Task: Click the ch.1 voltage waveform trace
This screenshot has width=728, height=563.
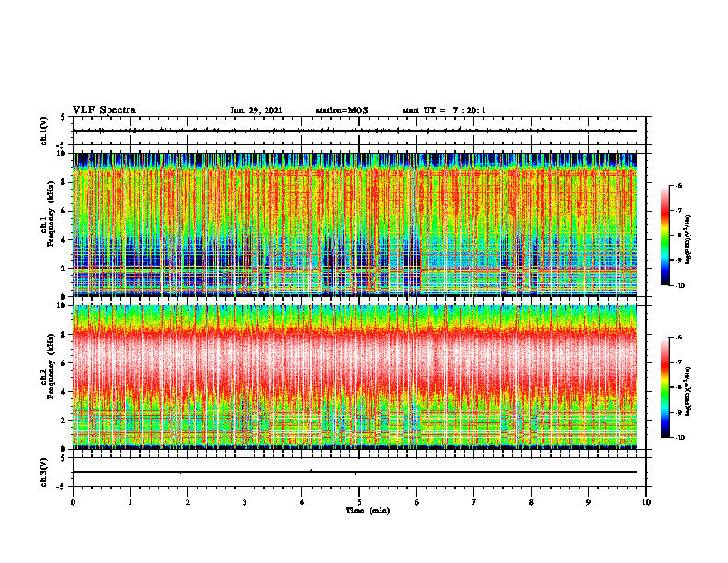Action: pyautogui.click(x=355, y=131)
